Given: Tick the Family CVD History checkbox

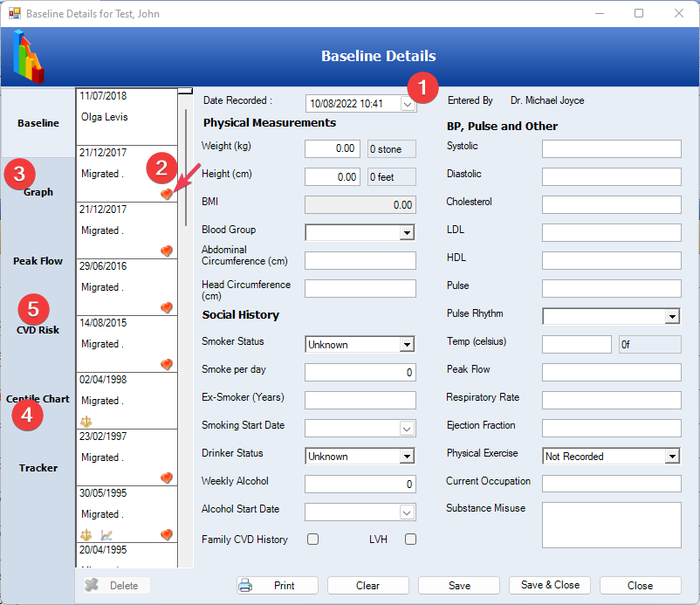Looking at the screenshot, I should [x=312, y=540].
